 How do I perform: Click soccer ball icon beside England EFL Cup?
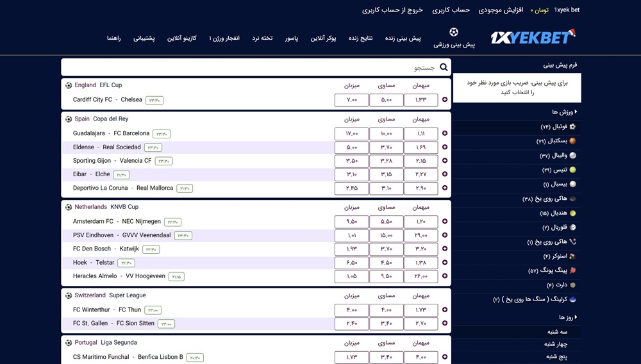coord(69,85)
